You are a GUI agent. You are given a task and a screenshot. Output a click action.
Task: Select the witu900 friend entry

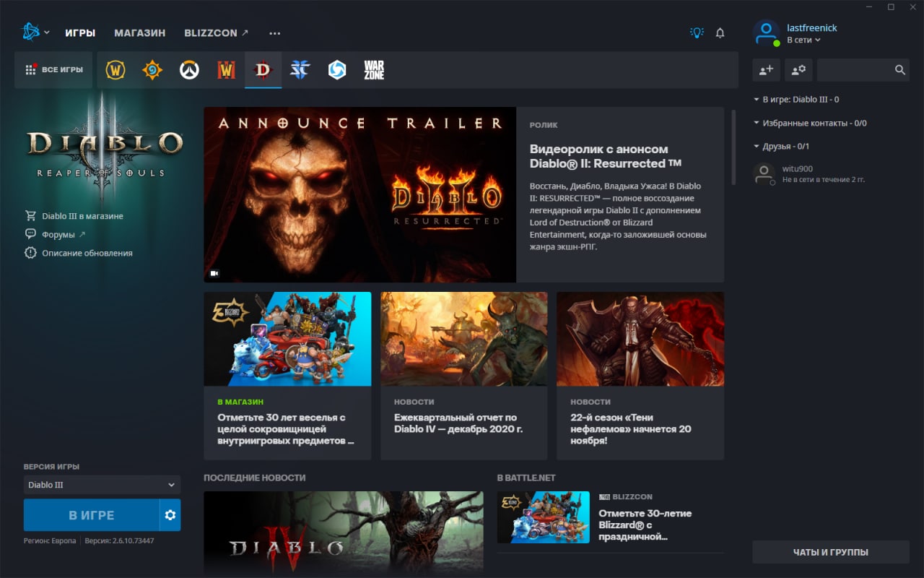[x=831, y=173]
